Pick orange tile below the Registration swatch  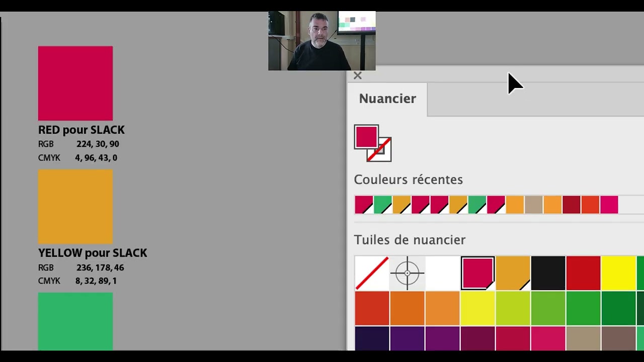407,308
